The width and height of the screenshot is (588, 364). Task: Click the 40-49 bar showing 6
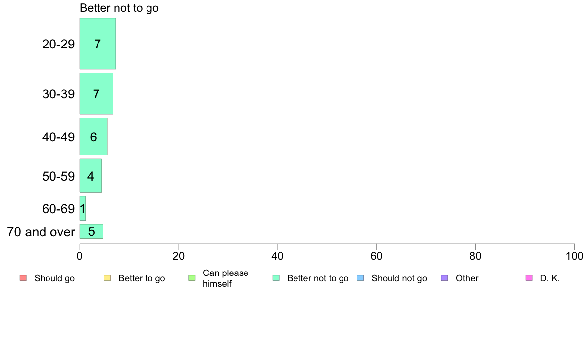(94, 136)
